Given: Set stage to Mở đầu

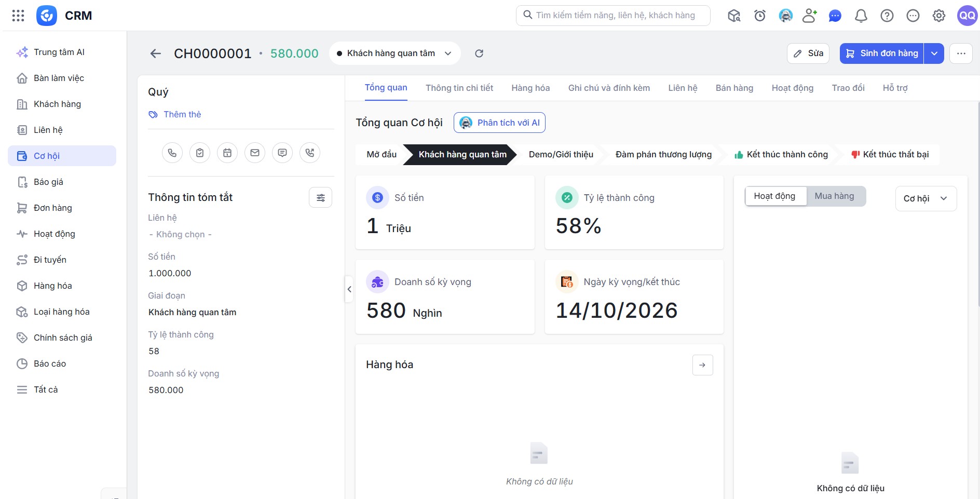Looking at the screenshot, I should [x=382, y=155].
